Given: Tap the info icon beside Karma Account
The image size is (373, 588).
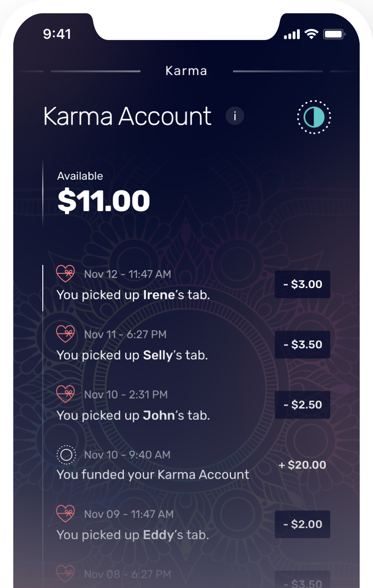Looking at the screenshot, I should 235,116.
